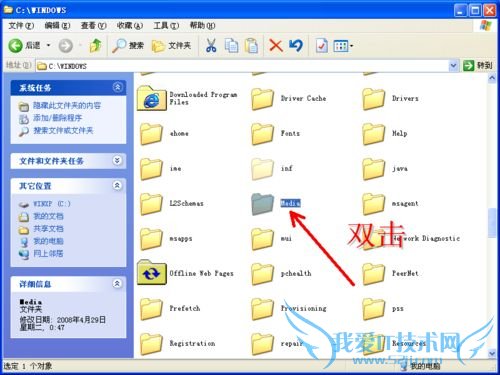Select the pss folder icon

(374, 309)
